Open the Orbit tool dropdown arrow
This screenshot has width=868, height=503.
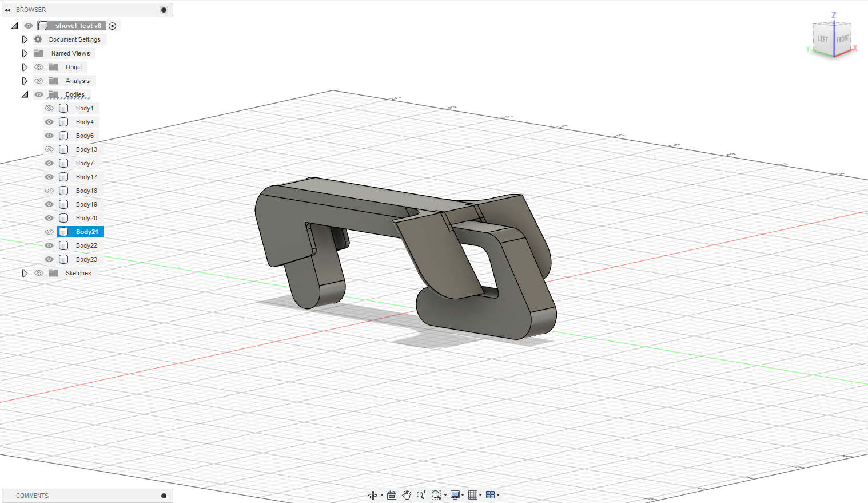coord(382,495)
